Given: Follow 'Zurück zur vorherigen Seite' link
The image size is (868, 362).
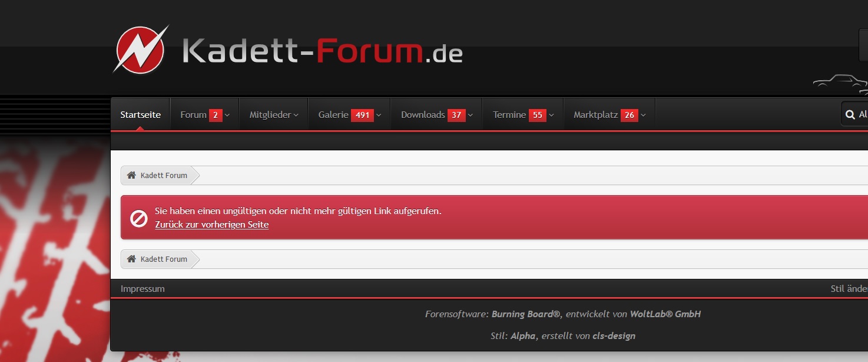Looking at the screenshot, I should [212, 225].
